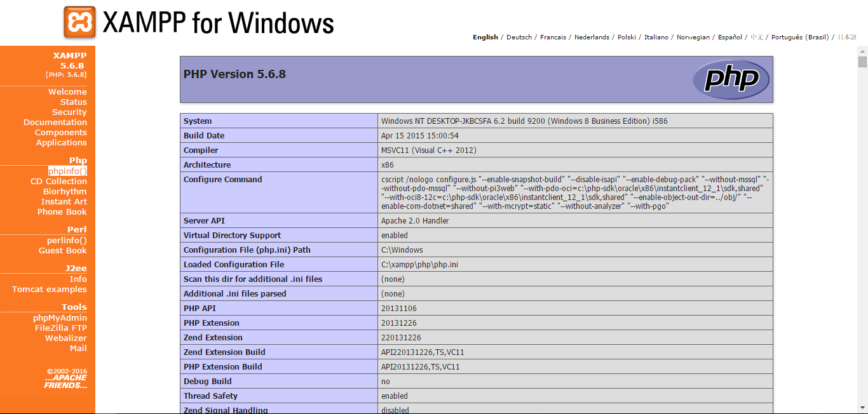Click the Zend Extension value '220131226'
Viewport: 868px width, 414px height.
401,338
